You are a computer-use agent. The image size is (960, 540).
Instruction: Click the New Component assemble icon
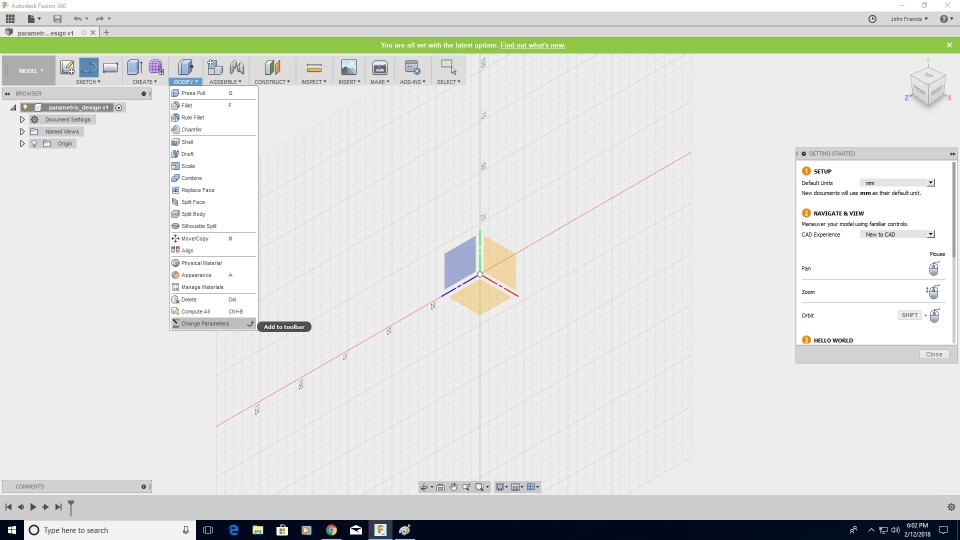coord(214,67)
